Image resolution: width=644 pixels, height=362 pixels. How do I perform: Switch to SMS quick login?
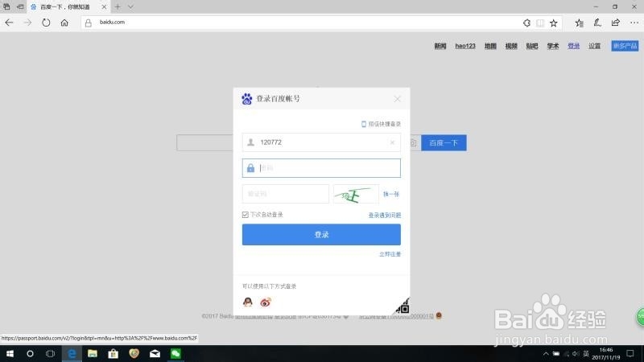point(381,124)
